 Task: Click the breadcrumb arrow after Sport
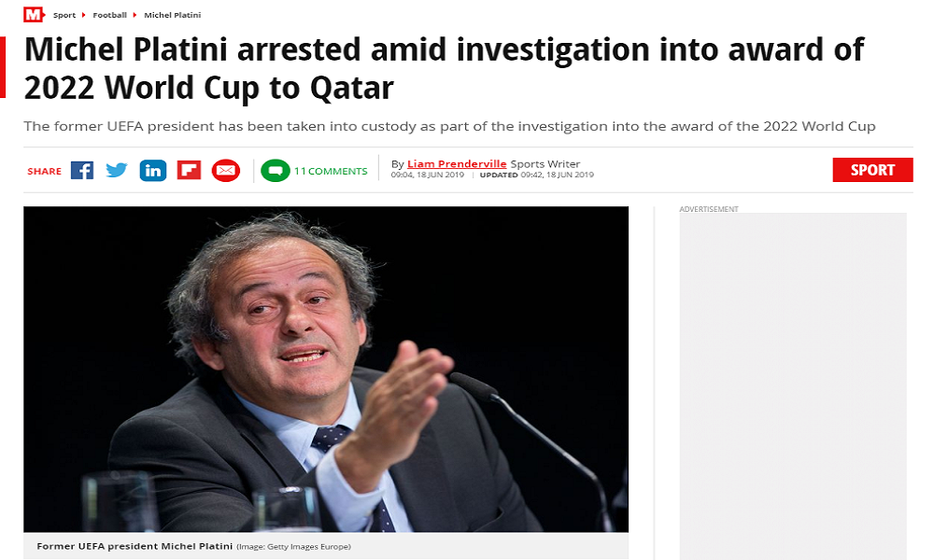83,15
